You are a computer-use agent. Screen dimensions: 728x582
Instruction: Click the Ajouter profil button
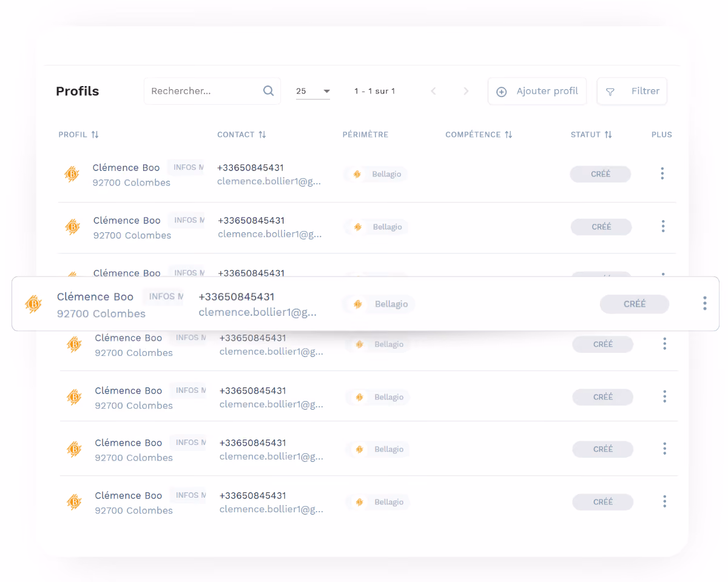coord(537,91)
